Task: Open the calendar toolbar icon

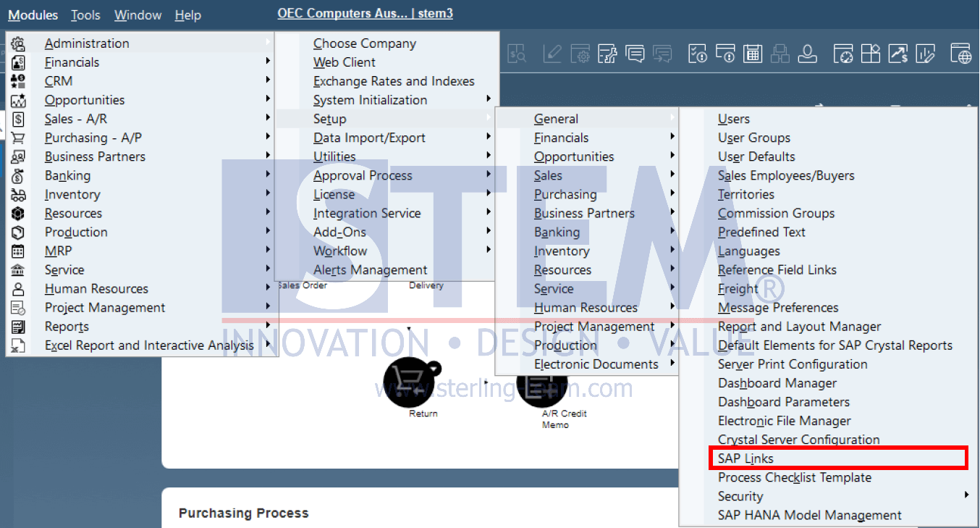Action: pyautogui.click(x=753, y=54)
